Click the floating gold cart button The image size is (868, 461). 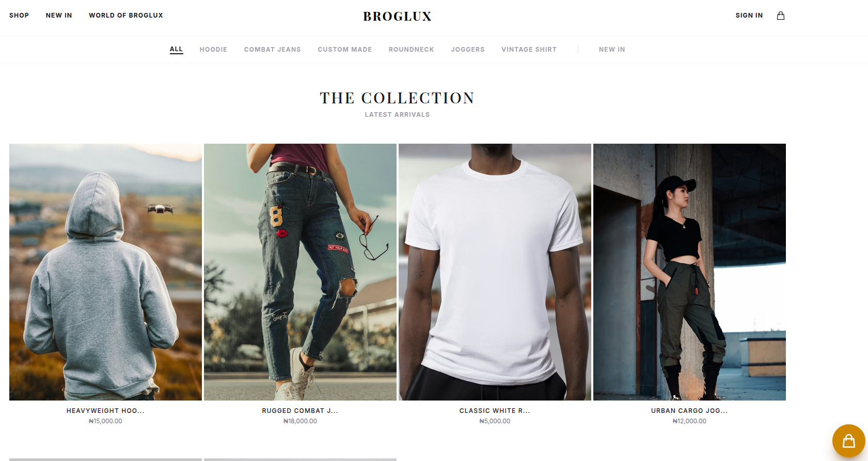[848, 441]
